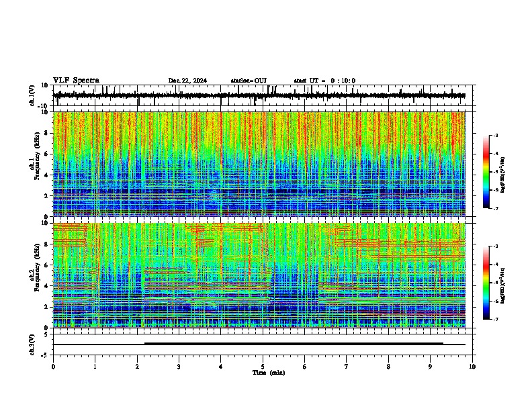Click inside the ch.2 spectrogram panel

(x=259, y=275)
